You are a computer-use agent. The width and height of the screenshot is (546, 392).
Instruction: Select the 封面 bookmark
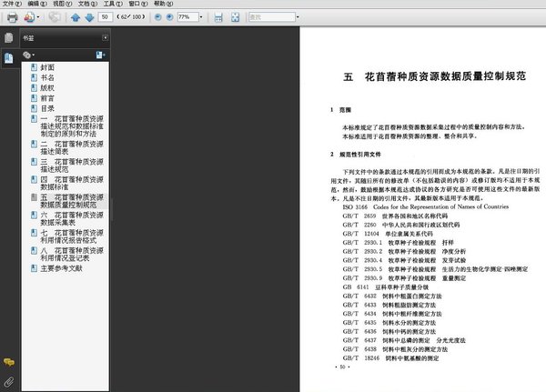47,67
